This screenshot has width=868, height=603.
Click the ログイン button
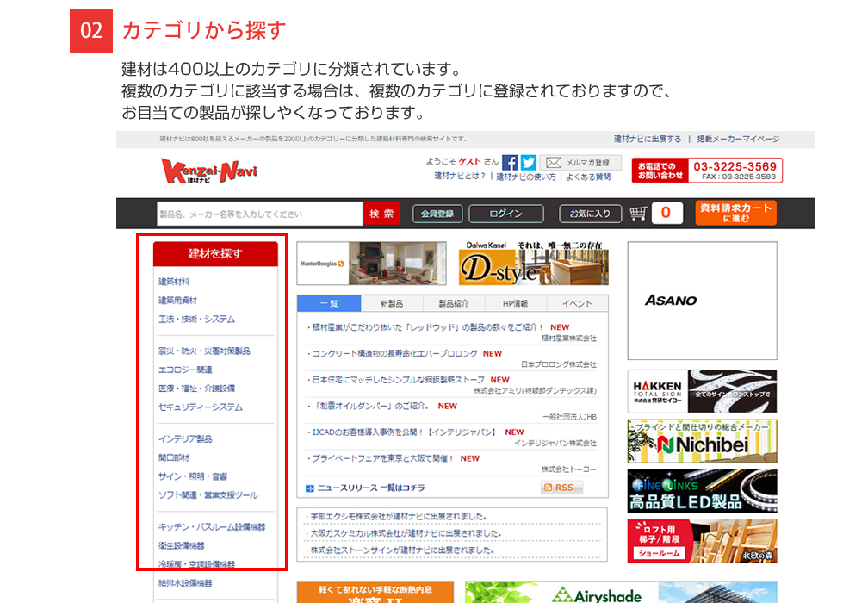[505, 214]
